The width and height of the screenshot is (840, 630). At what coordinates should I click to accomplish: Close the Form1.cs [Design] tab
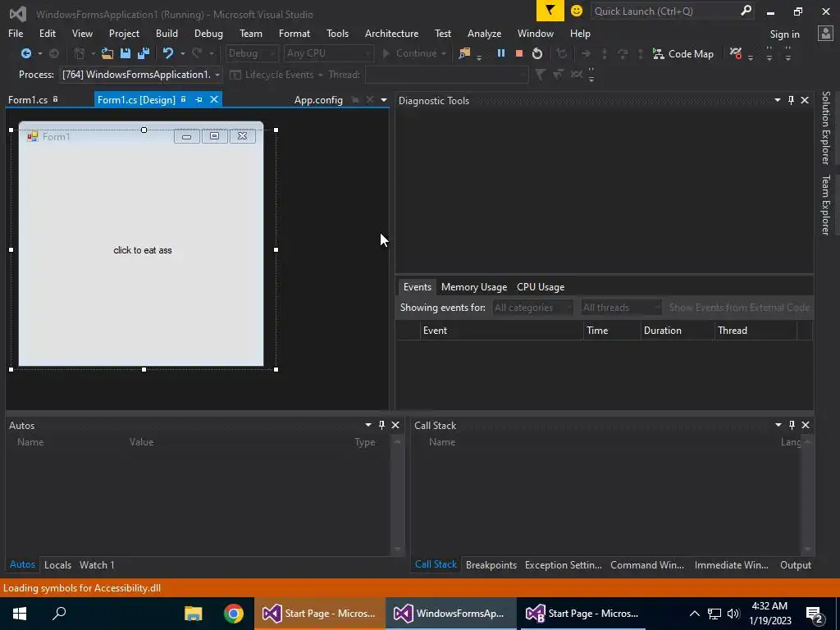click(214, 99)
